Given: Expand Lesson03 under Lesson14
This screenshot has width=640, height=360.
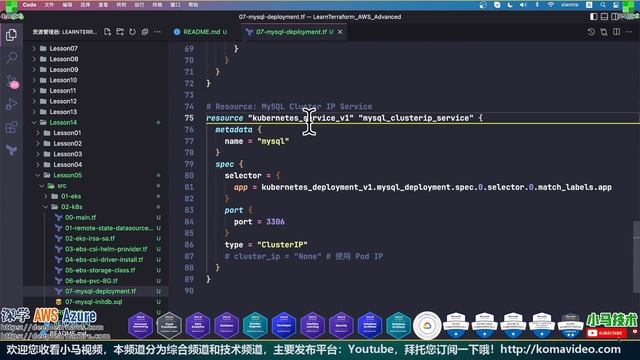Looking at the screenshot, I should tap(67, 154).
